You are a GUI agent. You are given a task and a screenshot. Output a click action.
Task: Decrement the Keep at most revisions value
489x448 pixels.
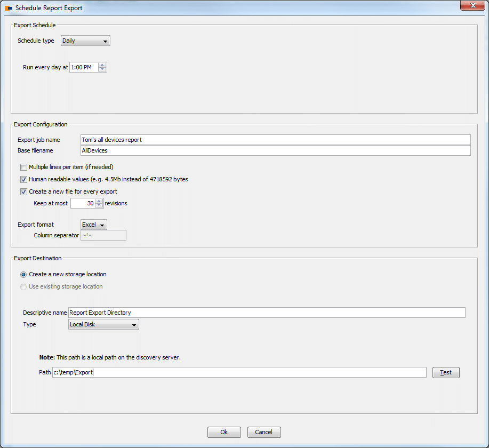pyautogui.click(x=99, y=206)
